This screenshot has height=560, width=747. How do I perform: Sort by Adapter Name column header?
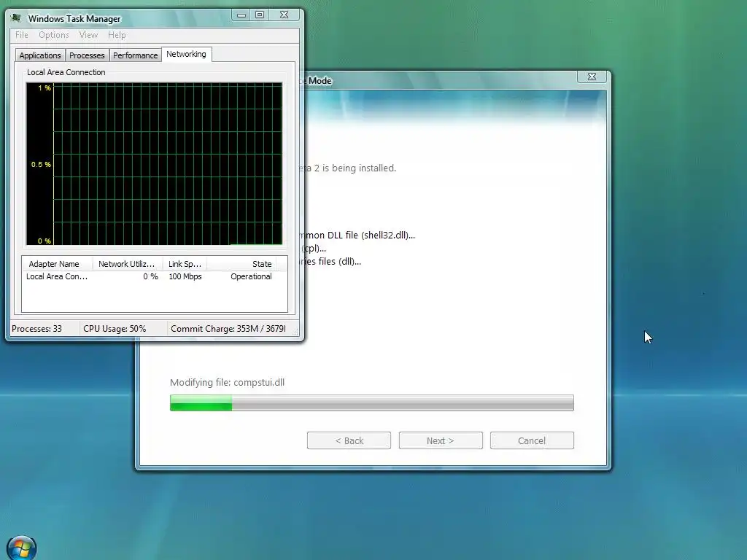(x=57, y=264)
